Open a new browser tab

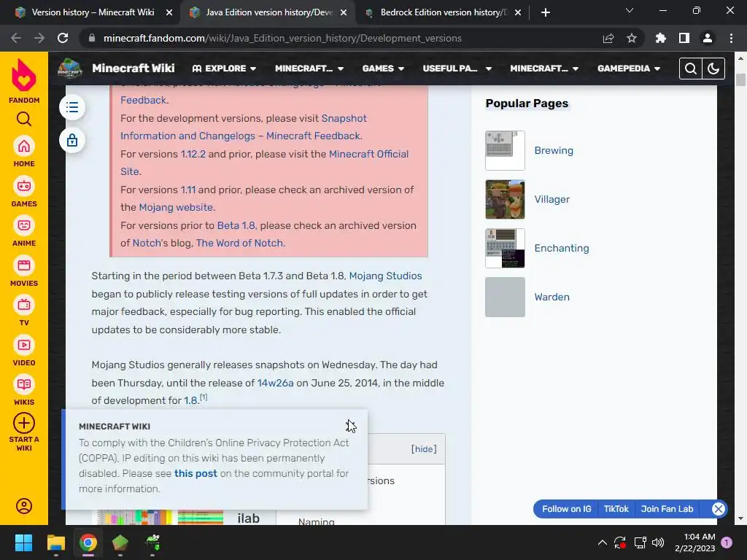pos(546,12)
